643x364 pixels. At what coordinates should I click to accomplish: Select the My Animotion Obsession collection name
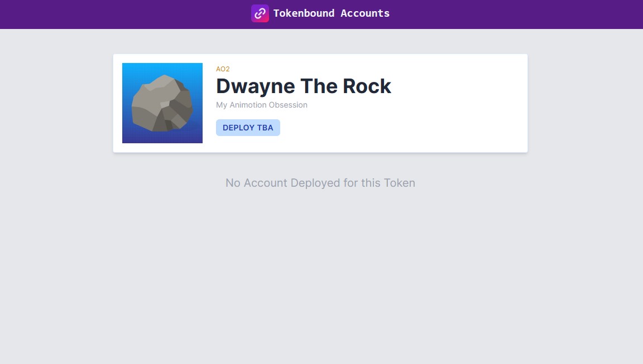[x=262, y=105]
